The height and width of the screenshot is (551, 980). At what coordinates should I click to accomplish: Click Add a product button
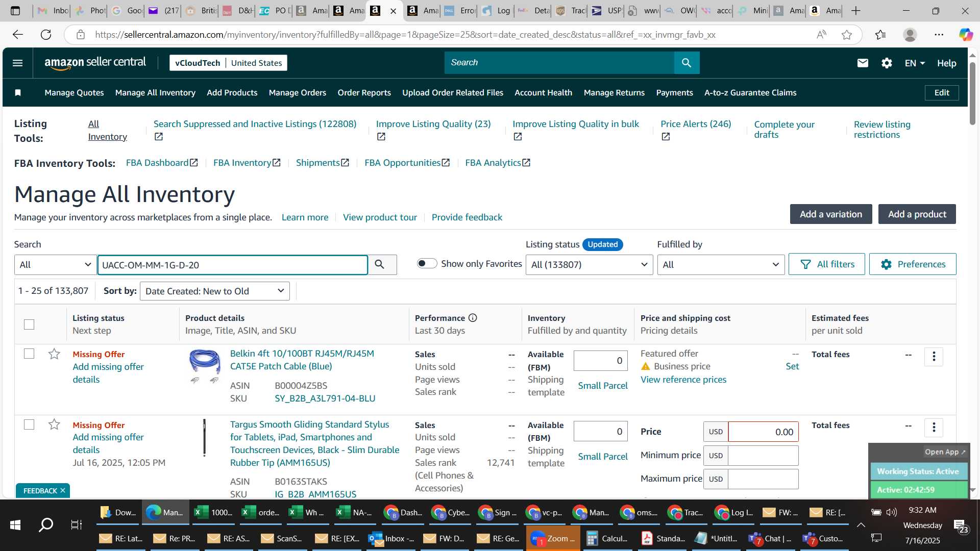point(917,214)
